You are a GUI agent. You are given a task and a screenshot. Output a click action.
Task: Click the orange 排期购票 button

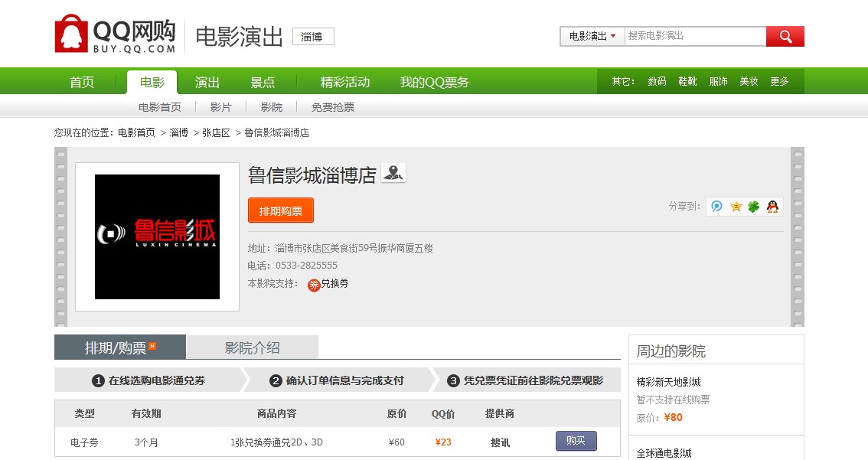click(x=281, y=210)
